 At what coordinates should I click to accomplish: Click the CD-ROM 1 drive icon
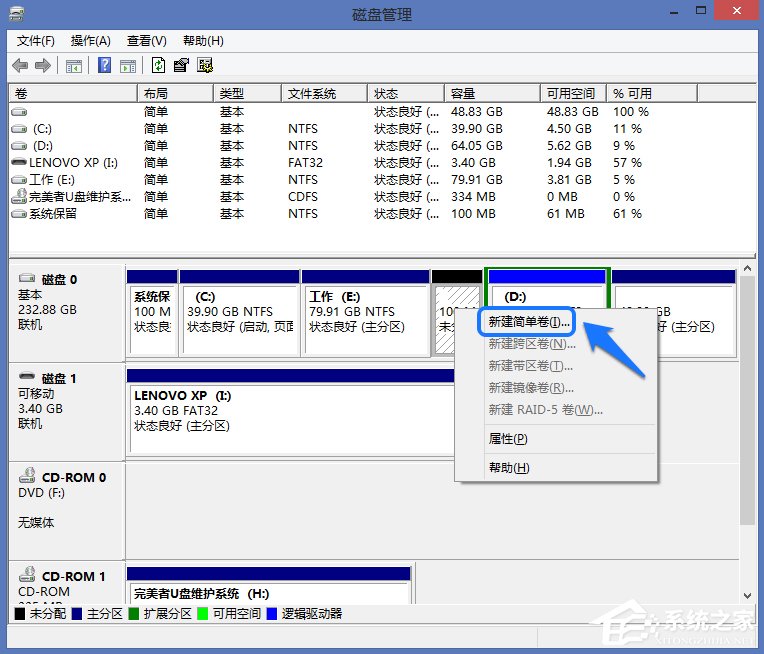click(x=27, y=574)
